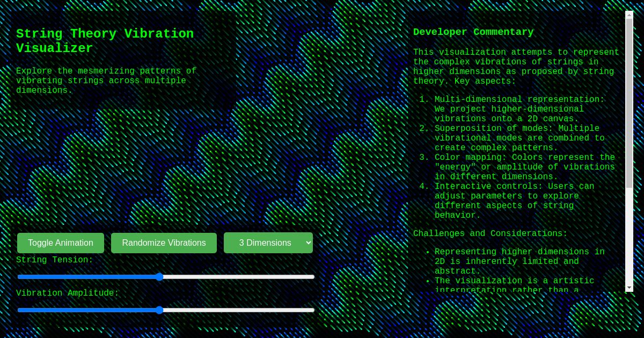
Task: Click the Challenges and Considerations section text
Action: [489, 234]
